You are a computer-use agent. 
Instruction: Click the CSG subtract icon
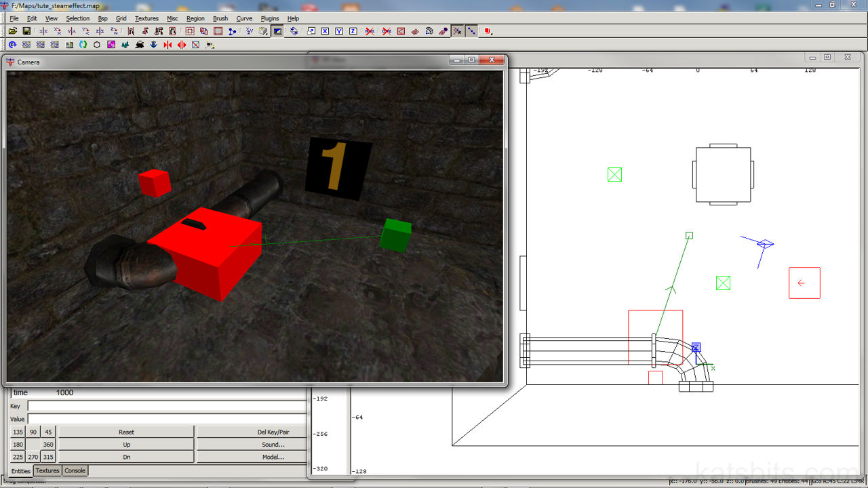point(190,31)
